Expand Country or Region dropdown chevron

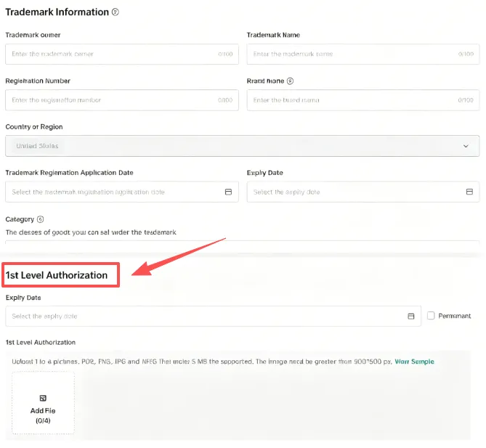[466, 146]
